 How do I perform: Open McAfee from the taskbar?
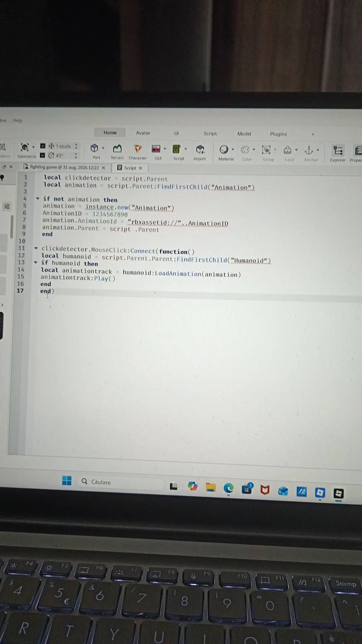tap(265, 490)
